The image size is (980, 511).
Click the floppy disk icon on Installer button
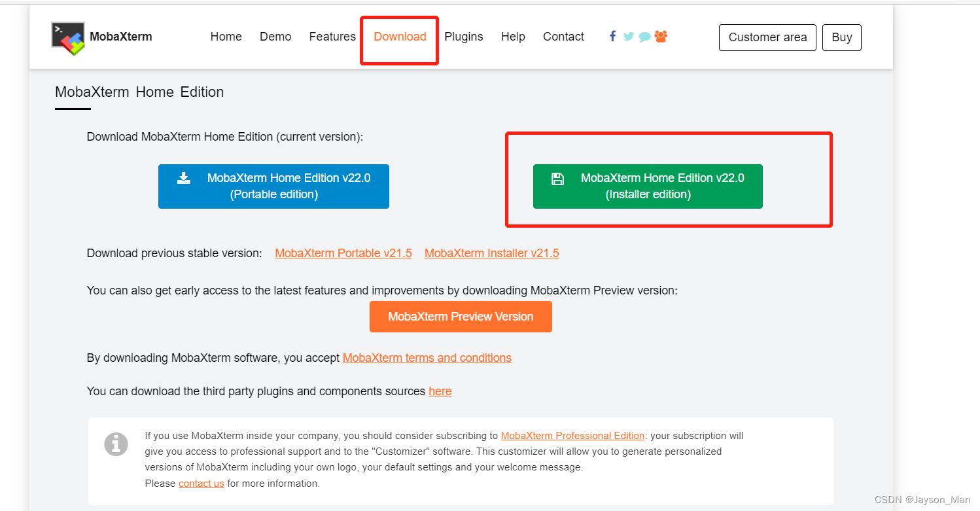557,179
